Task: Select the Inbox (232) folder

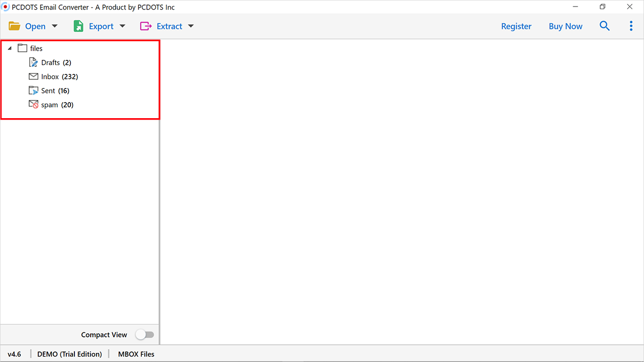Action: click(x=59, y=76)
